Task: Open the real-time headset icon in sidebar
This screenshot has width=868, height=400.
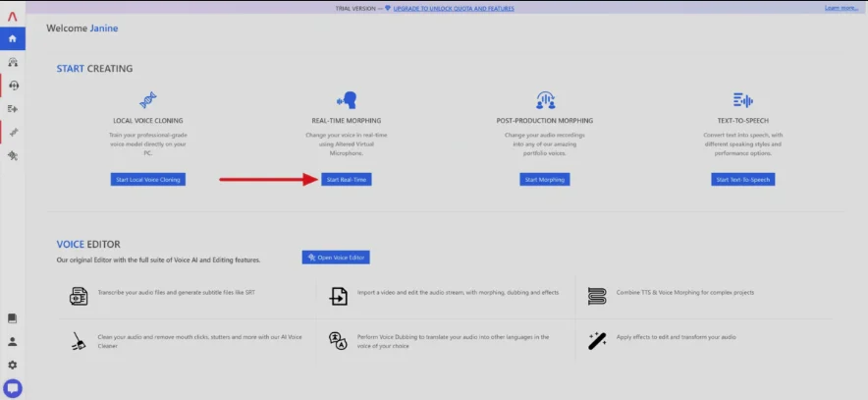Action: tap(14, 86)
